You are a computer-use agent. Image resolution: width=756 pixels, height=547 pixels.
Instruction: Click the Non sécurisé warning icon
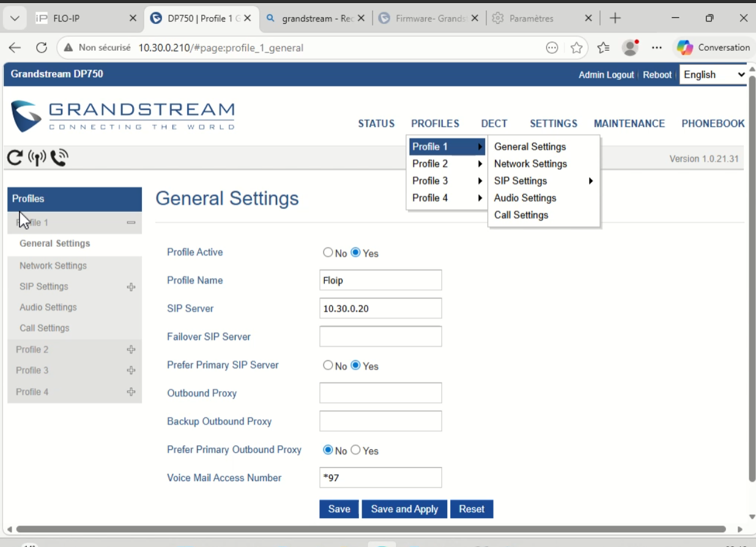tap(69, 48)
